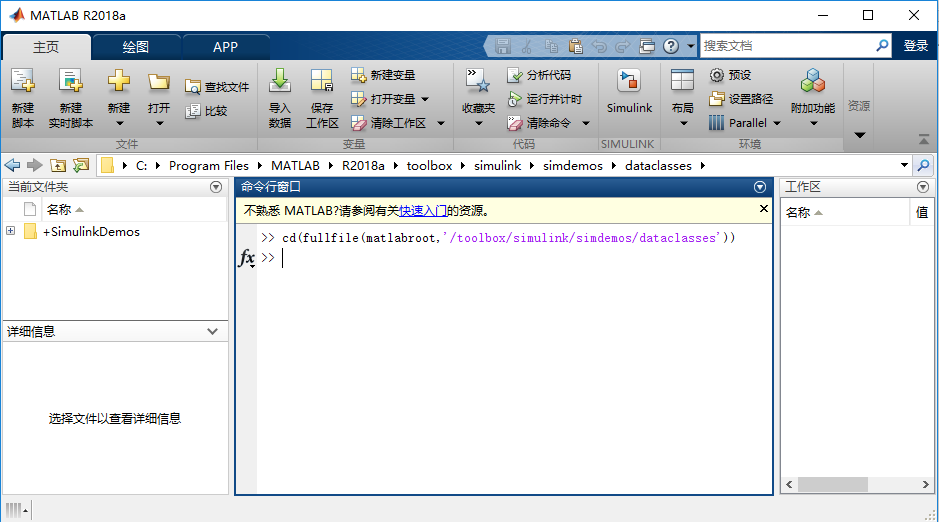Click the 附加功能 (Add-Ons) cubes icon
The image size is (939, 522).
tap(813, 80)
